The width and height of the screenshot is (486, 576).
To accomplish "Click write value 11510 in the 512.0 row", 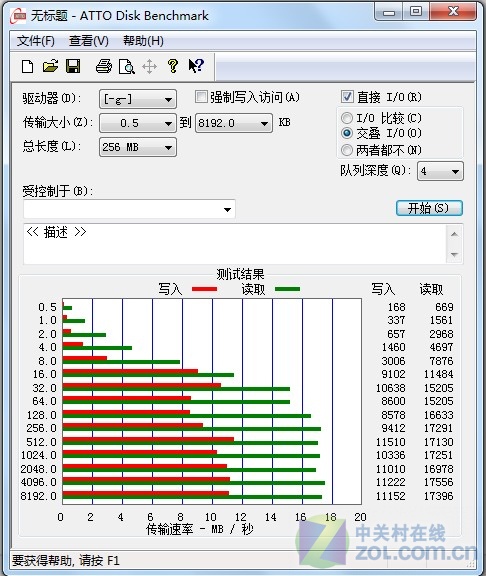I will pyautogui.click(x=390, y=442).
